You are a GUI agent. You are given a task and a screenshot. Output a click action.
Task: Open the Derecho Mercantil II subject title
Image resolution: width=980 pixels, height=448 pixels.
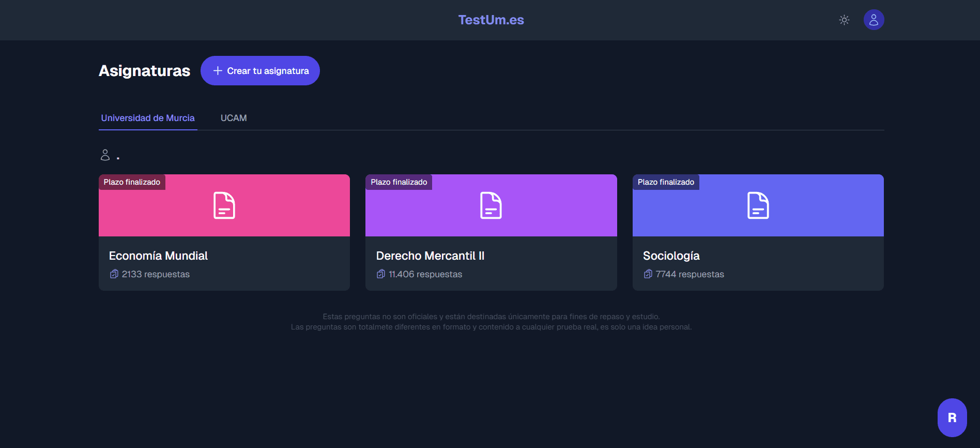pos(430,256)
